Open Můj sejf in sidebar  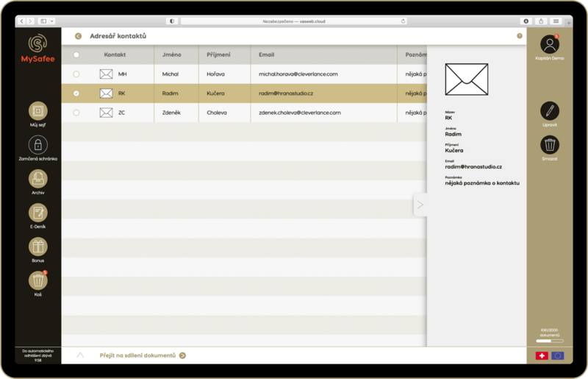38,111
